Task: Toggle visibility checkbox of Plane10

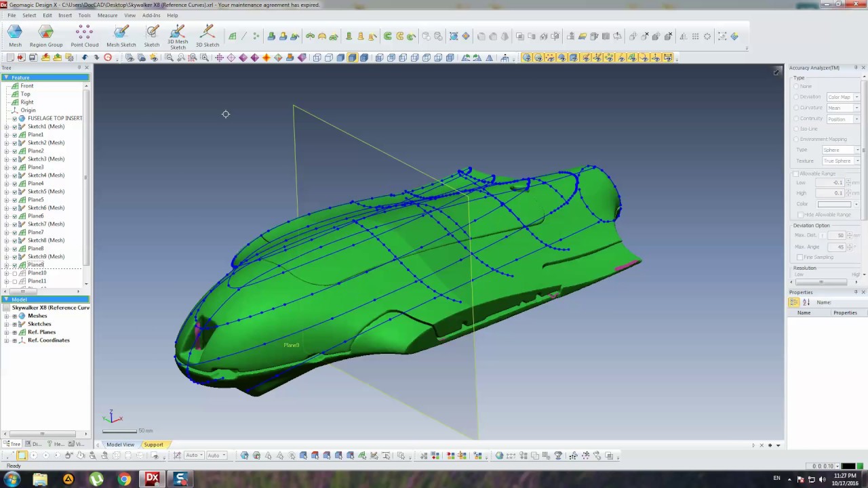Action: [15, 273]
